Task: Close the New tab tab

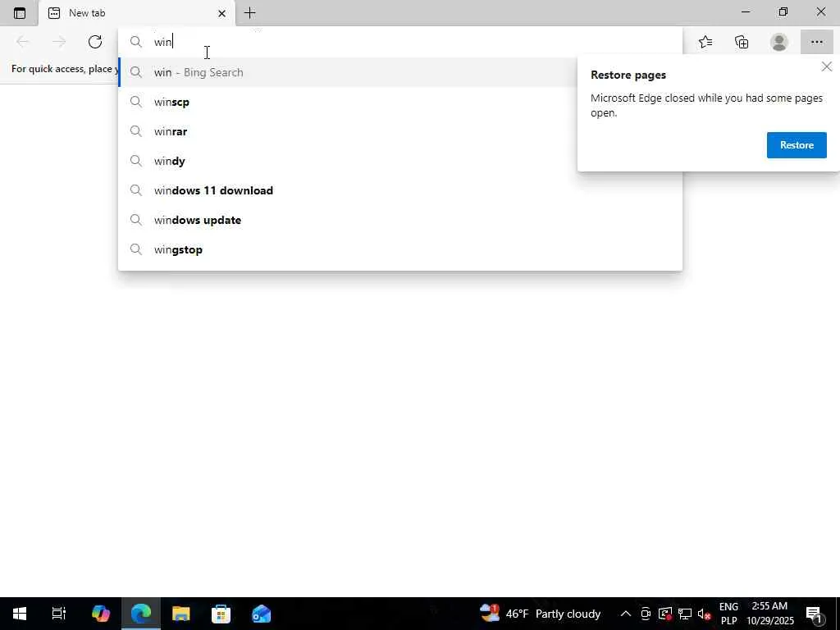Action: click(221, 13)
